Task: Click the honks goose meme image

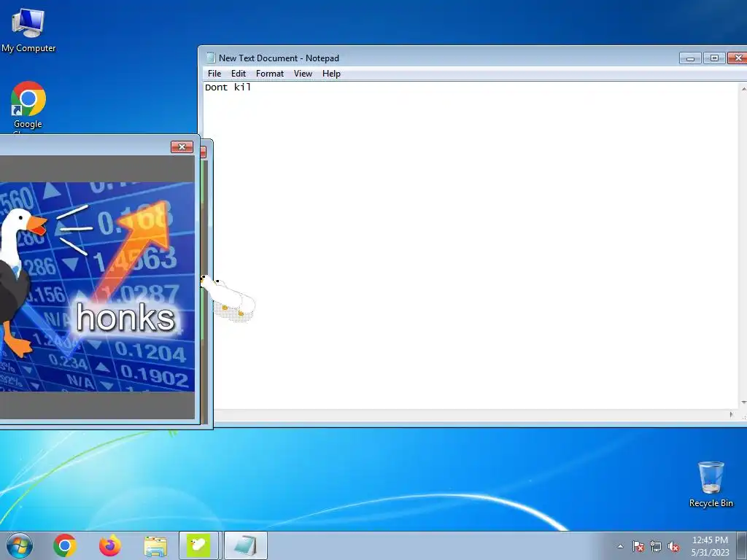Action: pyautogui.click(x=97, y=287)
